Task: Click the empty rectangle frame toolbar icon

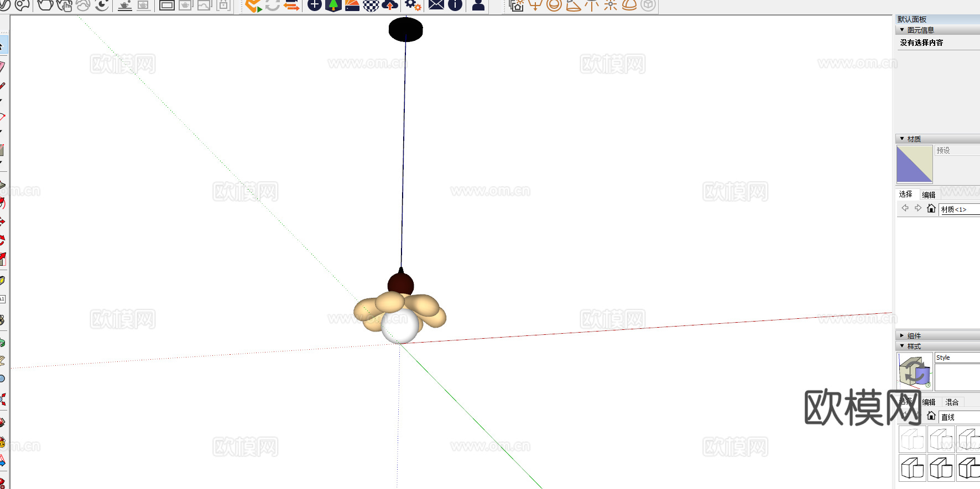Action: coord(166,6)
